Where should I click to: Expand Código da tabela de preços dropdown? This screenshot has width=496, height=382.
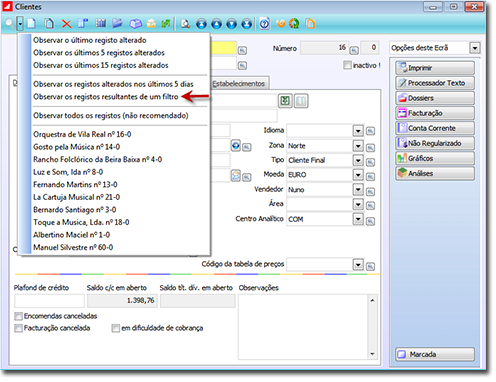[x=358, y=265]
